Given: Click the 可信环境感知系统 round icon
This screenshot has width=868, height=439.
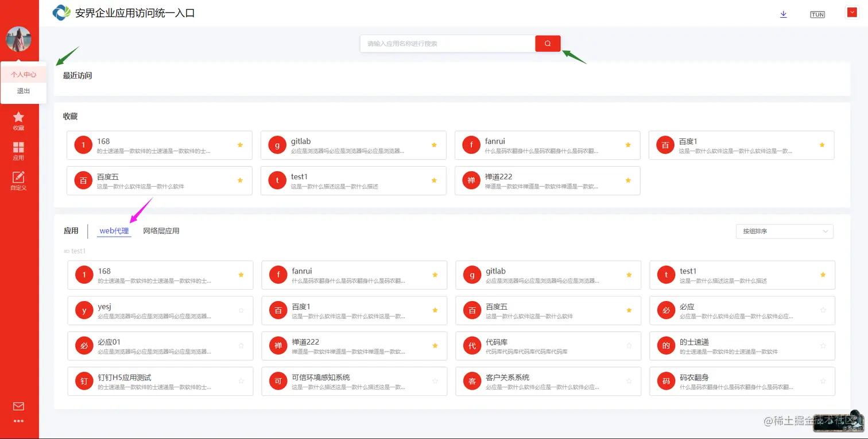Looking at the screenshot, I should (278, 382).
